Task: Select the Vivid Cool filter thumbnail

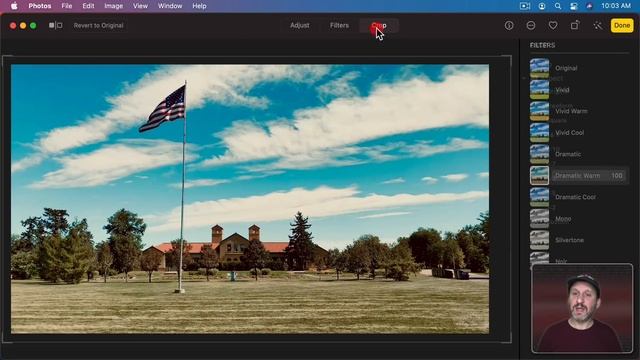Action: [x=539, y=133]
